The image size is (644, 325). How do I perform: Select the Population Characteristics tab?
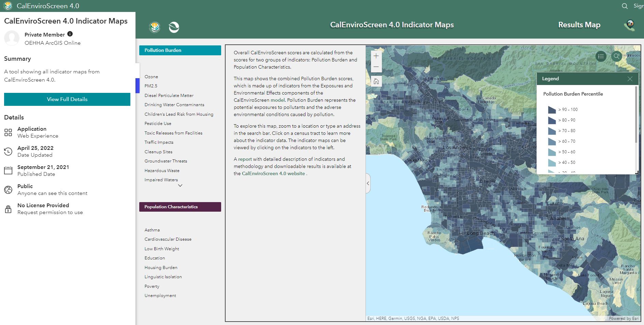pos(180,207)
